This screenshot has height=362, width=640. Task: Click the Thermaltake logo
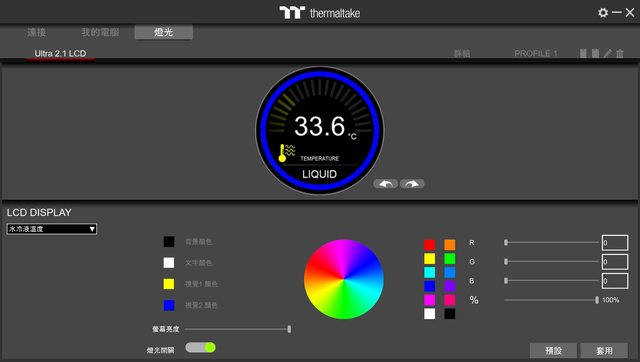320,13
